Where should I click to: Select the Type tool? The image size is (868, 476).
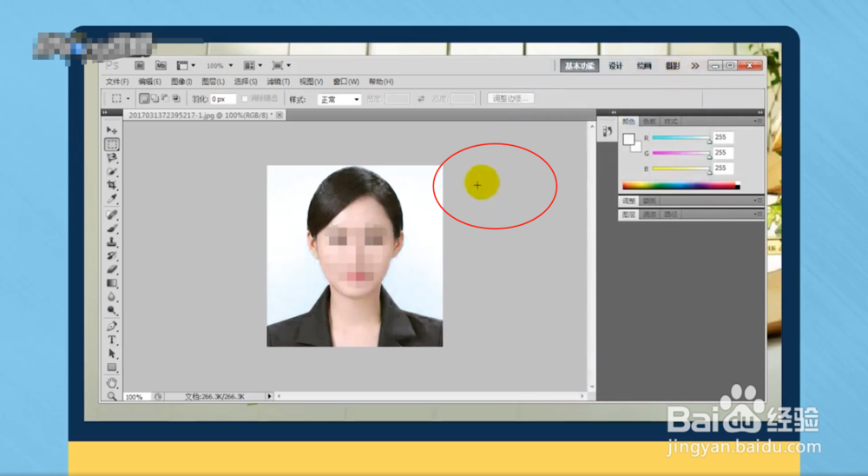tap(112, 340)
